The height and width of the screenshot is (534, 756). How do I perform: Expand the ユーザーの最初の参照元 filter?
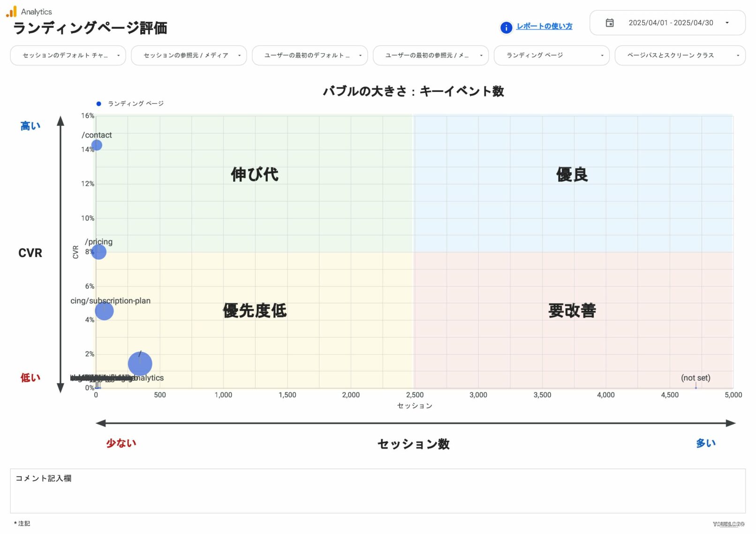pos(430,55)
